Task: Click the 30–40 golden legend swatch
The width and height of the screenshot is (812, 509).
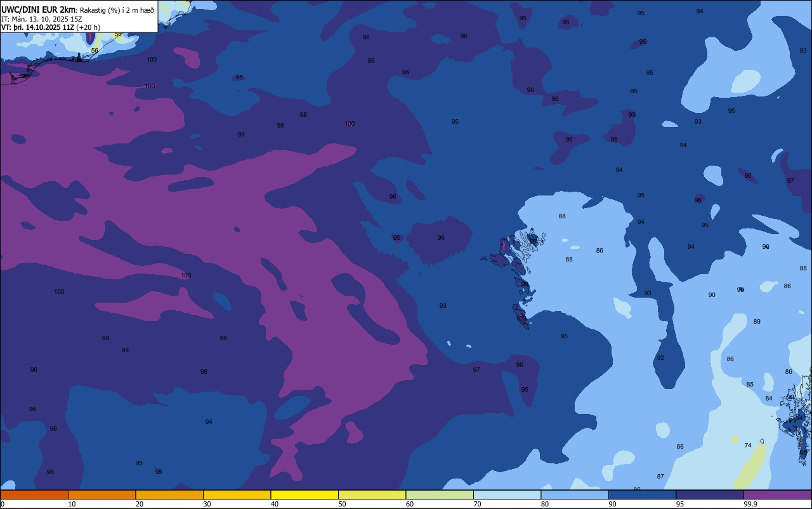Action: click(x=237, y=494)
